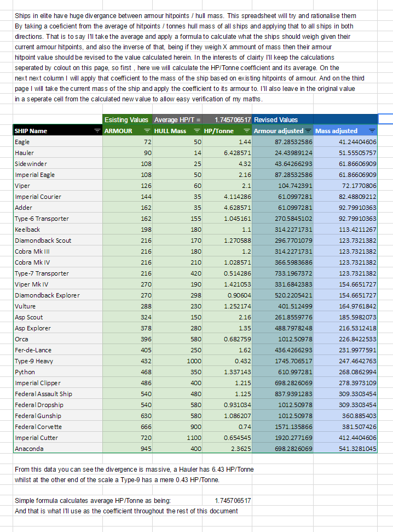Click the 'From this data you can see' note
This screenshot has width=393, height=532.
pyautogui.click(x=134, y=469)
